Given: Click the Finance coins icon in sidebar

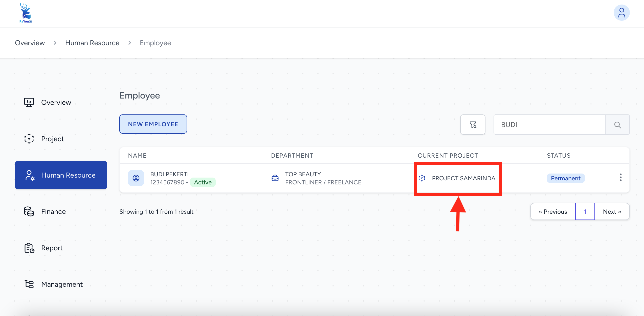Looking at the screenshot, I should click(29, 211).
